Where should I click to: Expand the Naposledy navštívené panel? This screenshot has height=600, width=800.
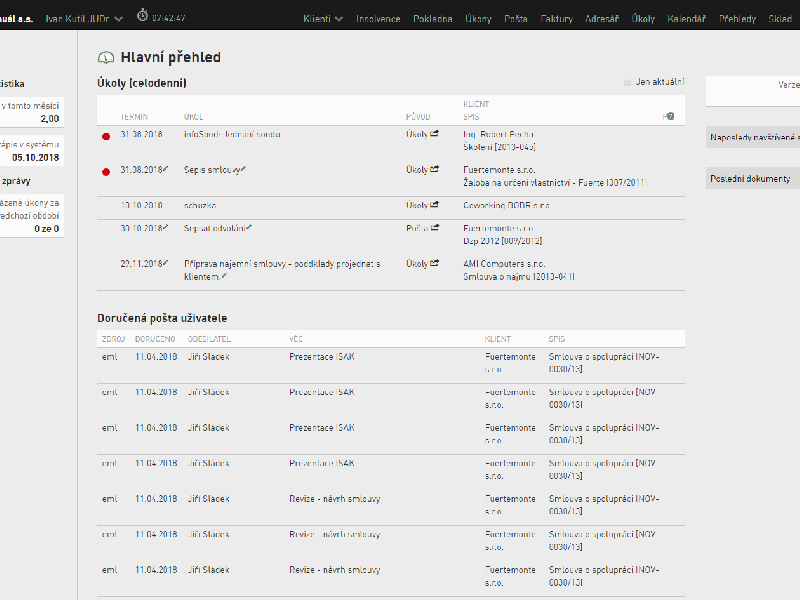tap(753, 137)
